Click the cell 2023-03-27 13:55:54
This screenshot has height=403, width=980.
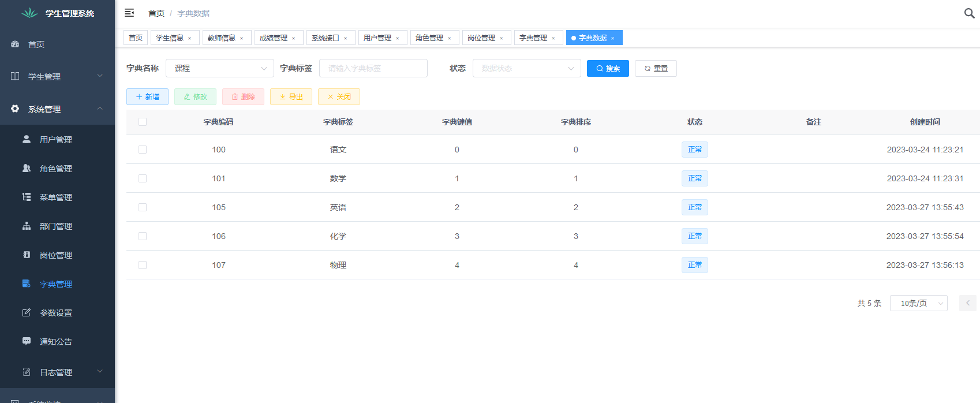[925, 236]
